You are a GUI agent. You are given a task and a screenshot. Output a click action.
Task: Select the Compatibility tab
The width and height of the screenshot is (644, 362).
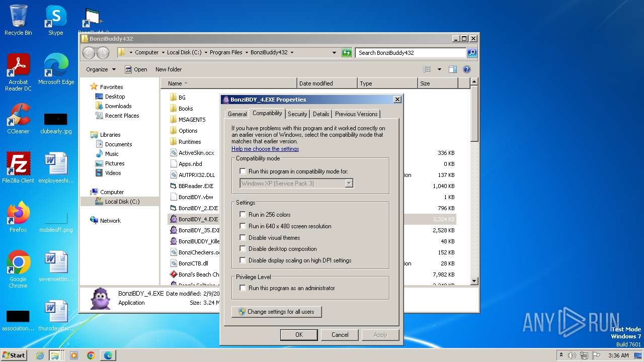coord(267,113)
